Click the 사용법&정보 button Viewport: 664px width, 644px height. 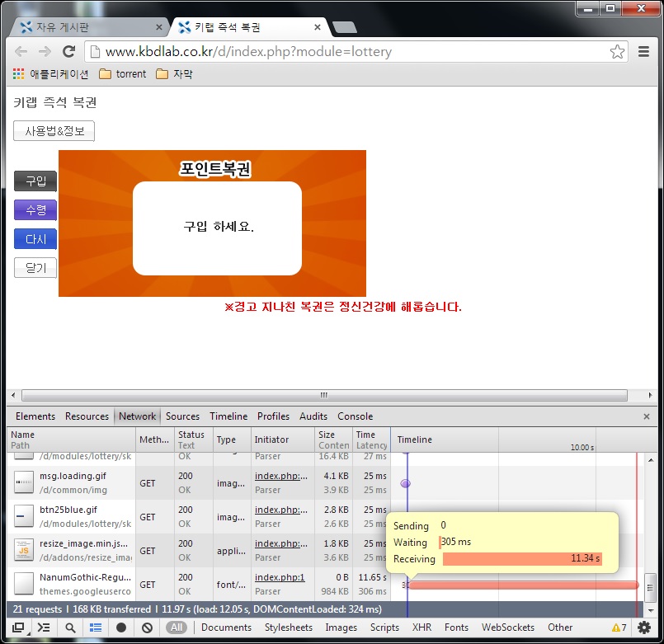coord(53,130)
